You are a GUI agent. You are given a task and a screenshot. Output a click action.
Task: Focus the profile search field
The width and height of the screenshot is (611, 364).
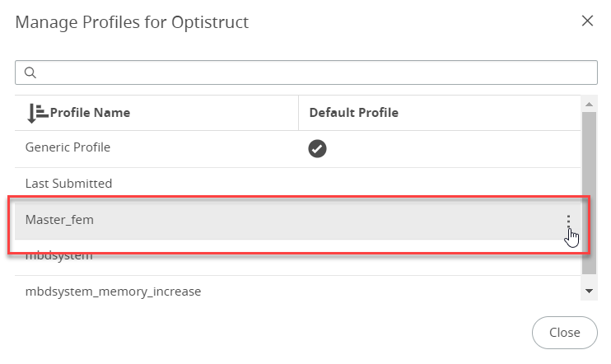coord(313,72)
